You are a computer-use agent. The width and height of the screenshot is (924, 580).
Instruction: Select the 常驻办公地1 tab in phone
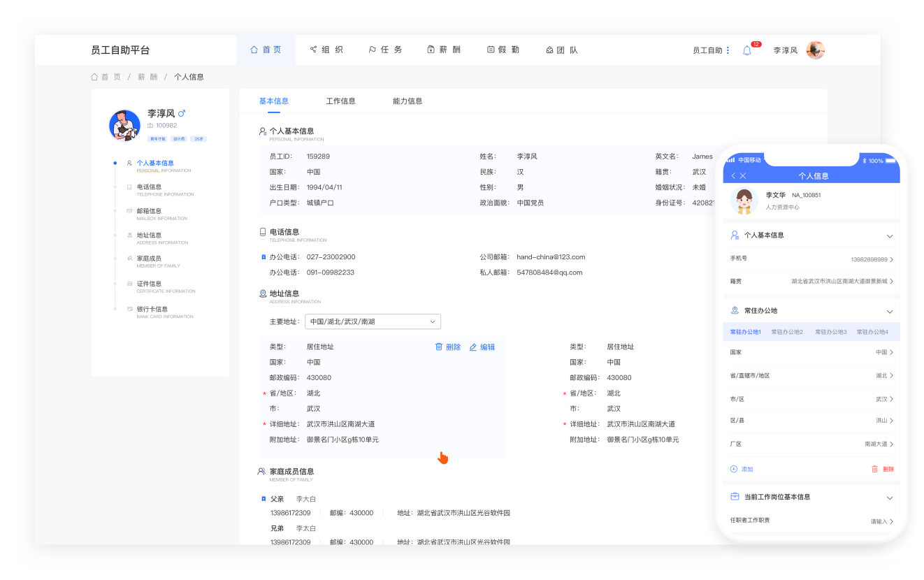click(745, 332)
